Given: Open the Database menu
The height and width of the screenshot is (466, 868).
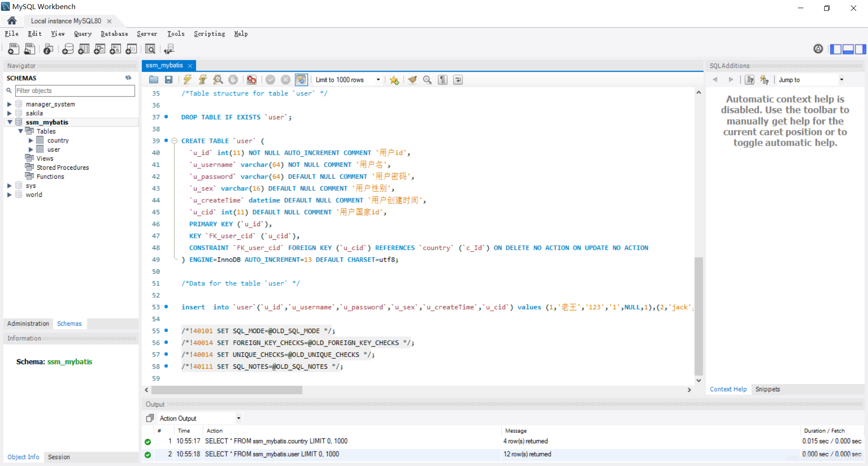Looking at the screenshot, I should pyautogui.click(x=114, y=34).
